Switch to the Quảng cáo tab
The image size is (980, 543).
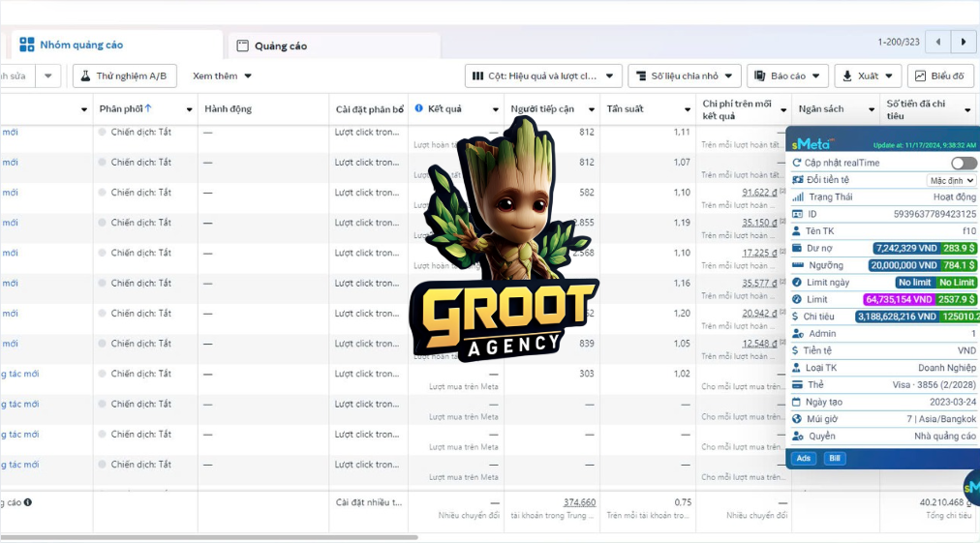click(334, 45)
